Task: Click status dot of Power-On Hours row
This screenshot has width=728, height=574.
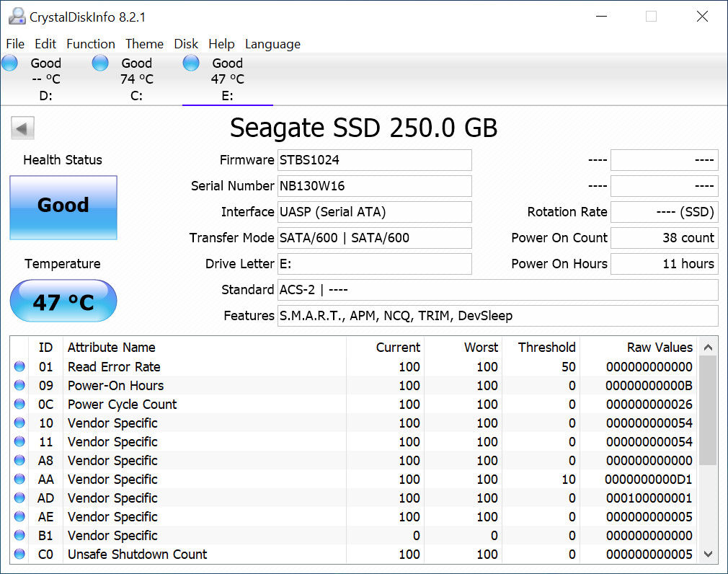Action: coord(19,385)
